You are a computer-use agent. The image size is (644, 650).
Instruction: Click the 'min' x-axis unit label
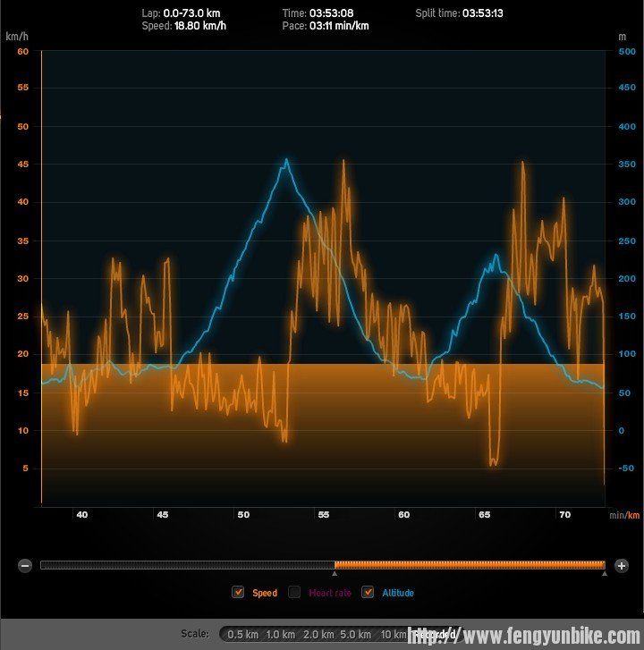point(616,515)
